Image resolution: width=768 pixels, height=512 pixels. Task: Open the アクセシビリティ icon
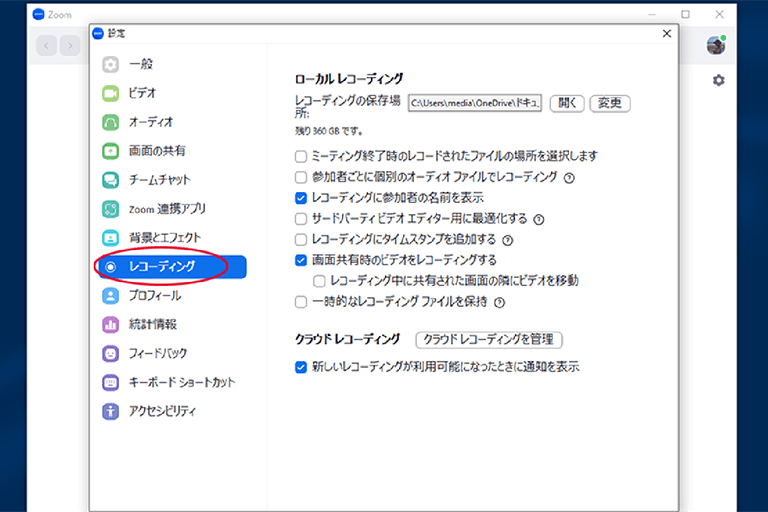[111, 411]
